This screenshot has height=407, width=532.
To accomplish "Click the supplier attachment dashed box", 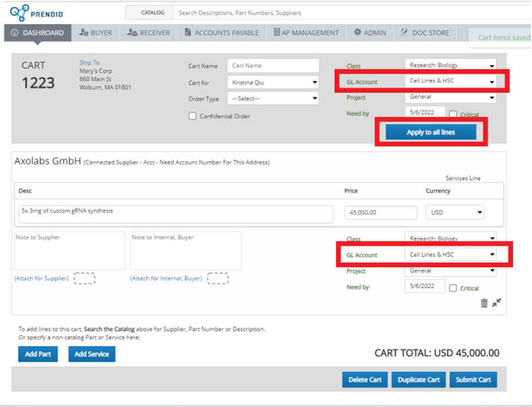I will (84, 278).
